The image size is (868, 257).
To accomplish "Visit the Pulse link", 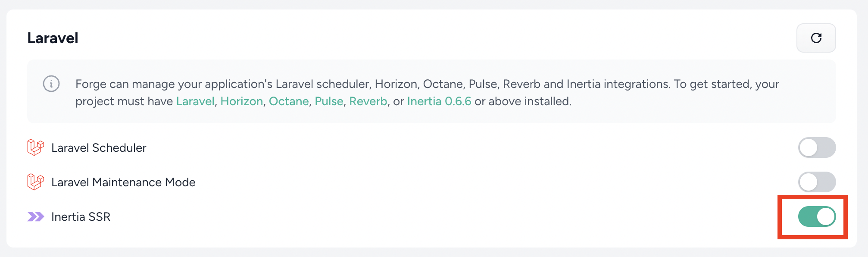I will click(x=329, y=101).
